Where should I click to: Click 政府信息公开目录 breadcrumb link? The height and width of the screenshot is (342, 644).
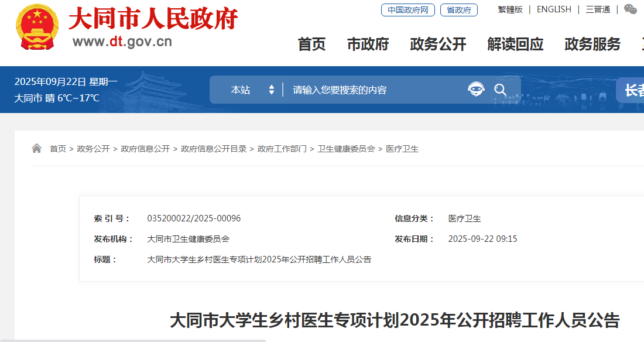[x=214, y=149]
